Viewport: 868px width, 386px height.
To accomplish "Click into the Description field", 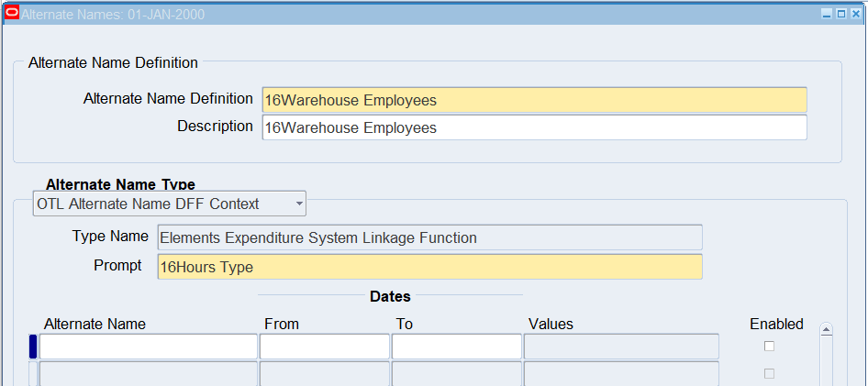I will point(534,127).
